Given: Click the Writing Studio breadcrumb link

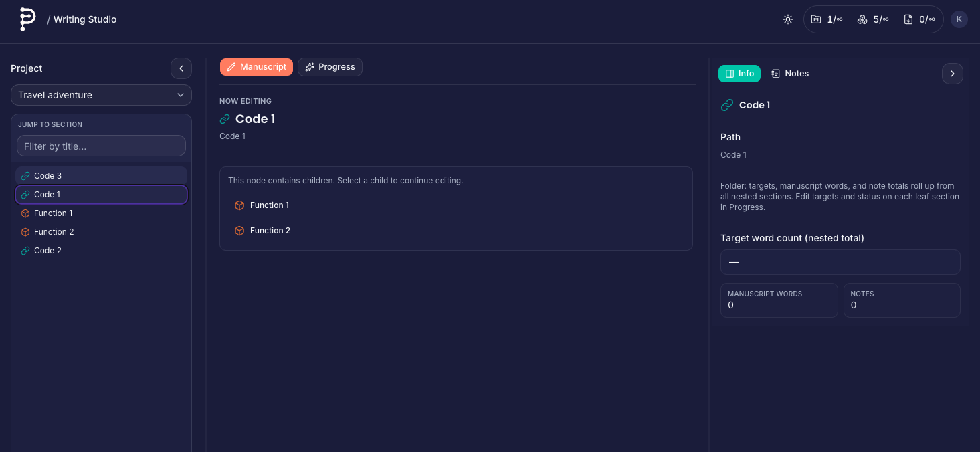Looking at the screenshot, I should click(x=85, y=19).
